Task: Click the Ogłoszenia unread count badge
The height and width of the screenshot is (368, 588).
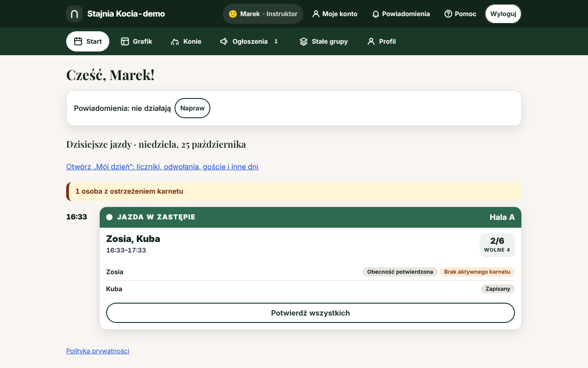Action: 276,41
